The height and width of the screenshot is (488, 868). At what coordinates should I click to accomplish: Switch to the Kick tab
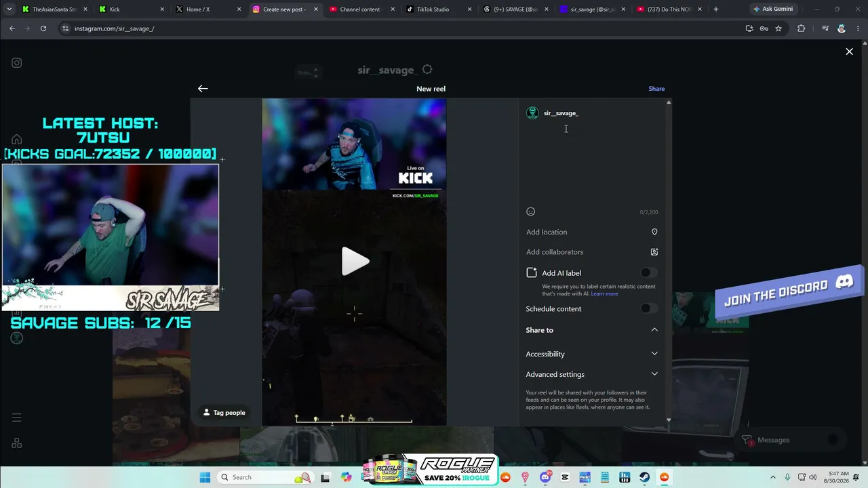(x=132, y=9)
